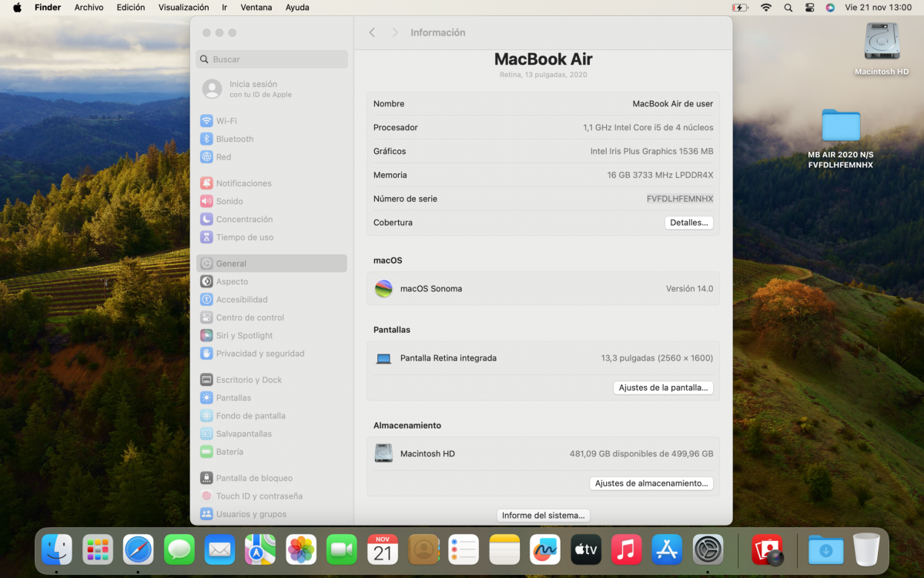Select Siri y Spotlight in sidebar

(x=244, y=336)
